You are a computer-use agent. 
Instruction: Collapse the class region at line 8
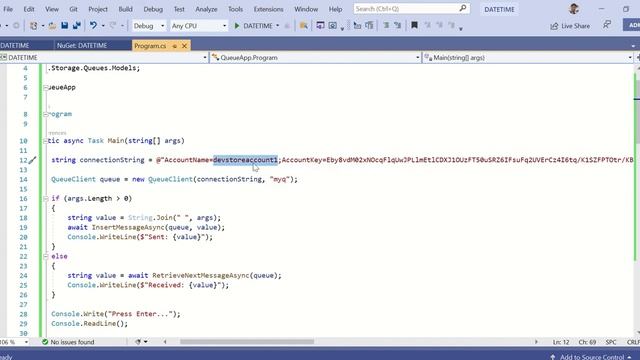point(45,114)
